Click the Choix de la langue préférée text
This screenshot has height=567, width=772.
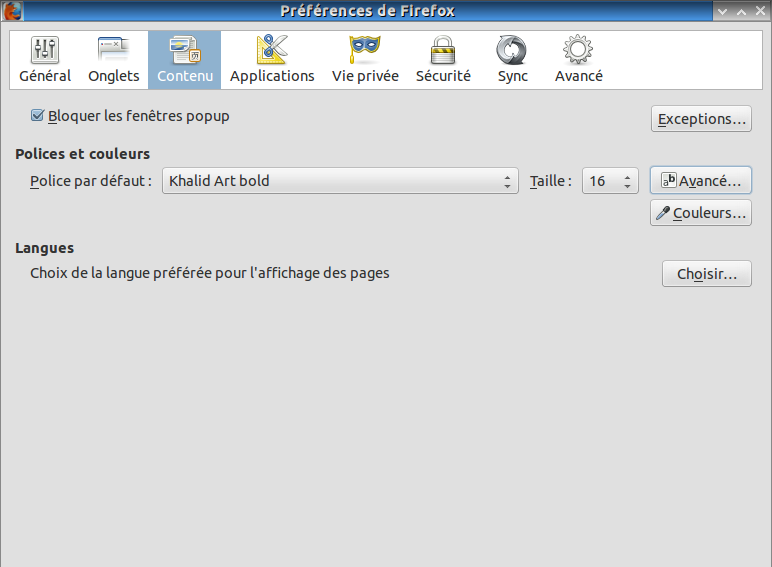click(210, 273)
